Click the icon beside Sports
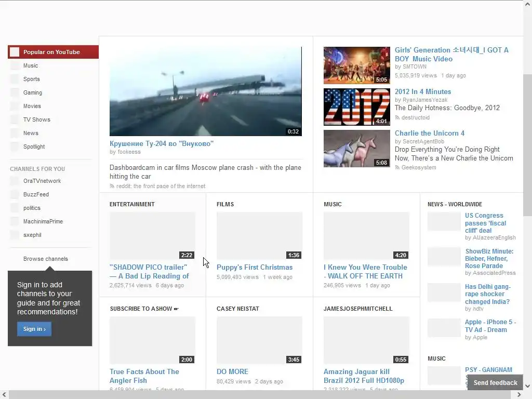Screen dimensions: 532x399 [15, 79]
